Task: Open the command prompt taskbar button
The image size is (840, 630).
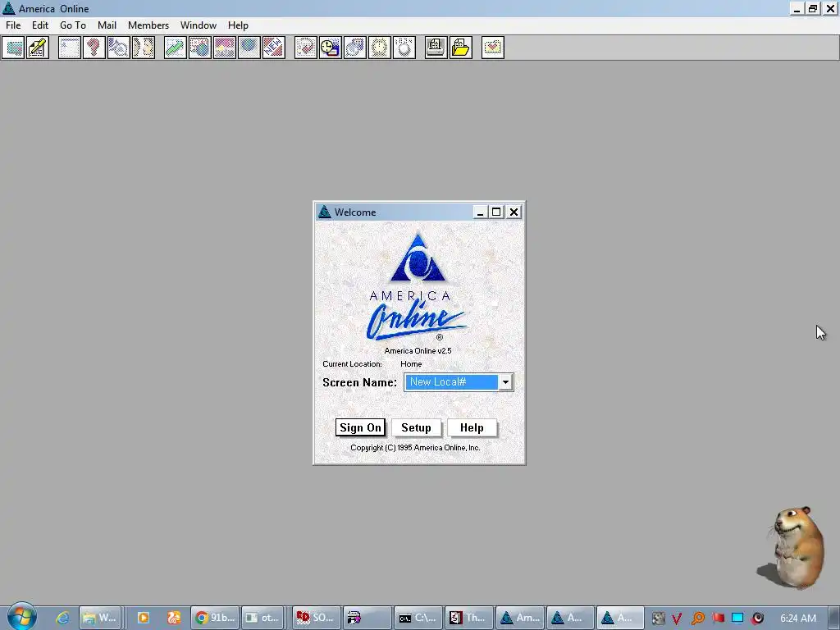Action: [419, 618]
